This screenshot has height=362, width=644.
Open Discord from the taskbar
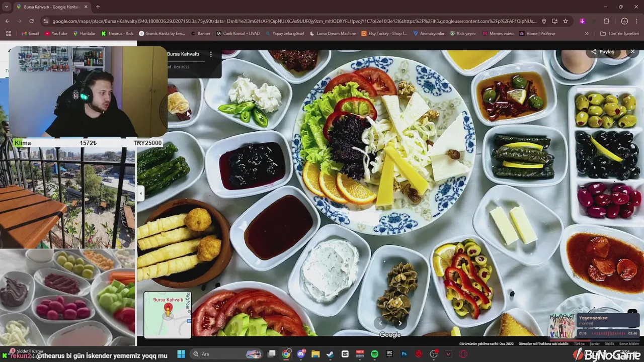(x=301, y=354)
